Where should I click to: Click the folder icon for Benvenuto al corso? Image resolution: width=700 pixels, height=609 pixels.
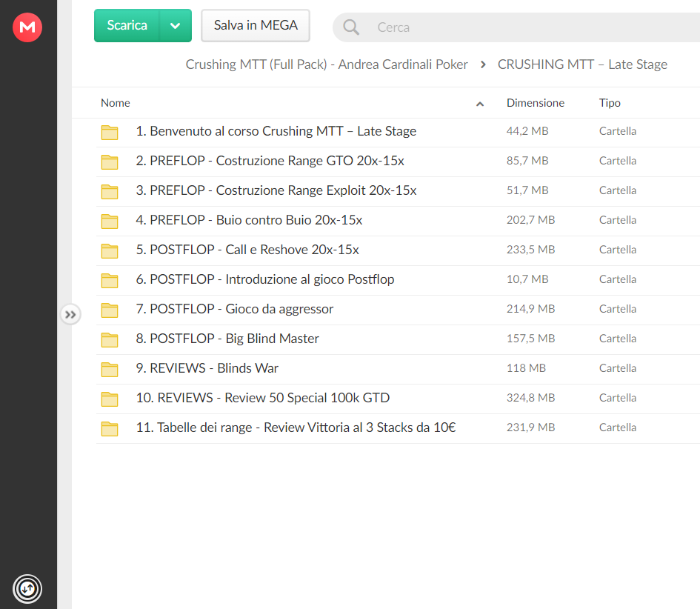(110, 132)
